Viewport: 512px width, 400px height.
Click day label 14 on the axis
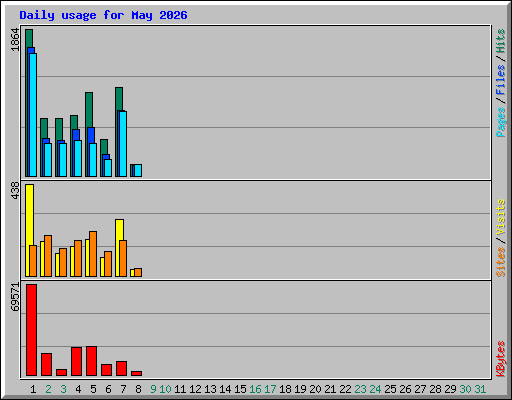[225, 389]
